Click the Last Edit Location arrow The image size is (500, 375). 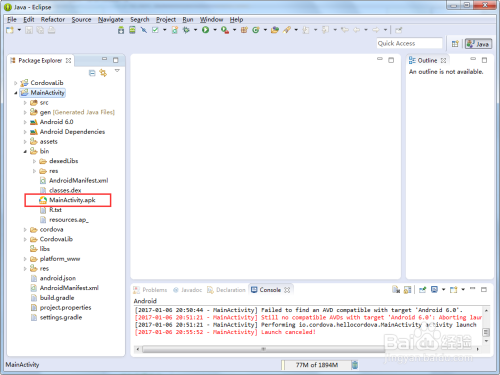(345, 30)
